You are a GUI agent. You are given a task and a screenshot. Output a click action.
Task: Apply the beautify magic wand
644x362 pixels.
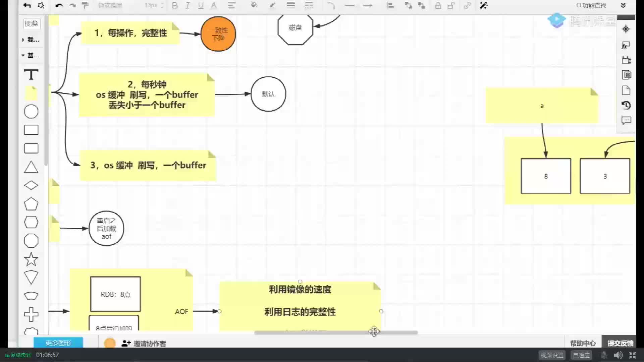point(483,5)
